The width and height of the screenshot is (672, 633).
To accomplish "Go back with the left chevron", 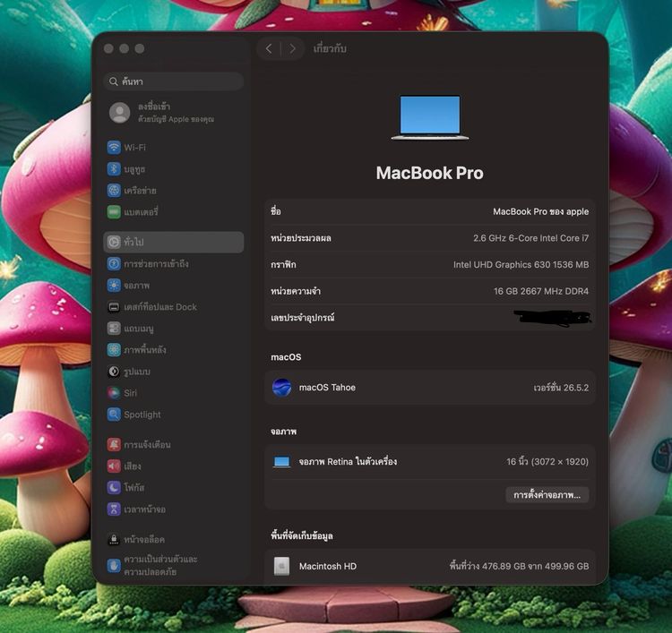I will pos(269,49).
